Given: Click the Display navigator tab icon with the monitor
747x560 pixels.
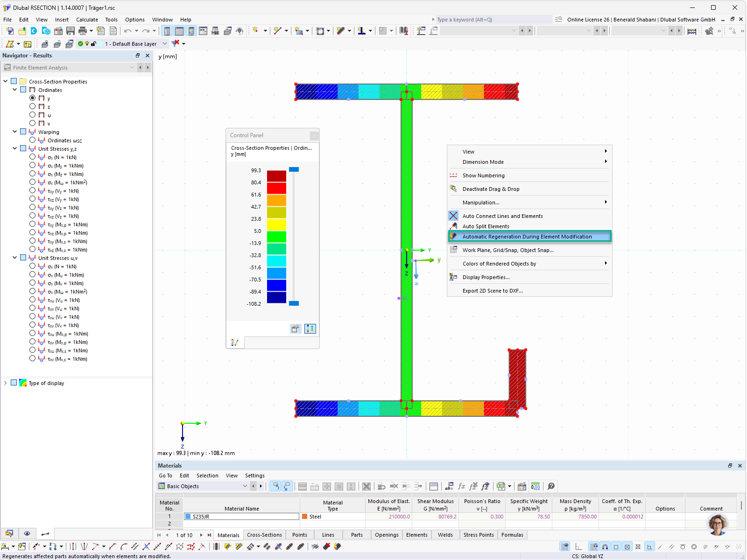Looking at the screenshot, I should tap(9, 533).
